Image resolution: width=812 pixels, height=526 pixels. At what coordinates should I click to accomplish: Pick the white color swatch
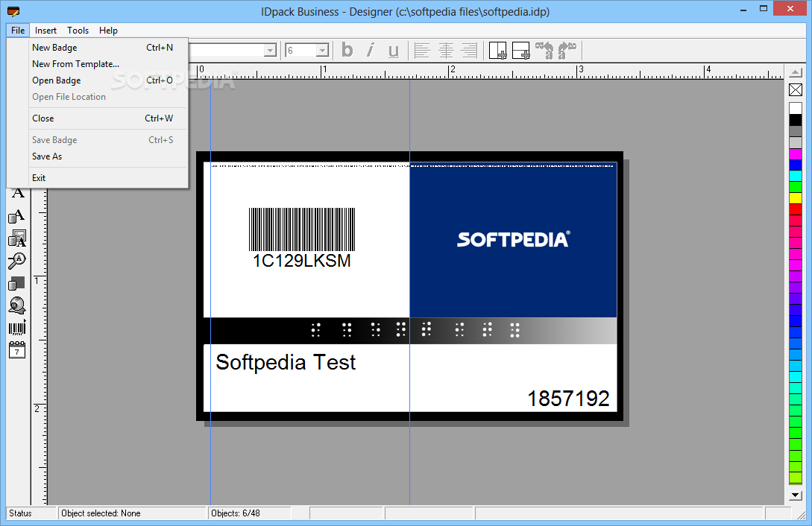pyautogui.click(x=796, y=109)
